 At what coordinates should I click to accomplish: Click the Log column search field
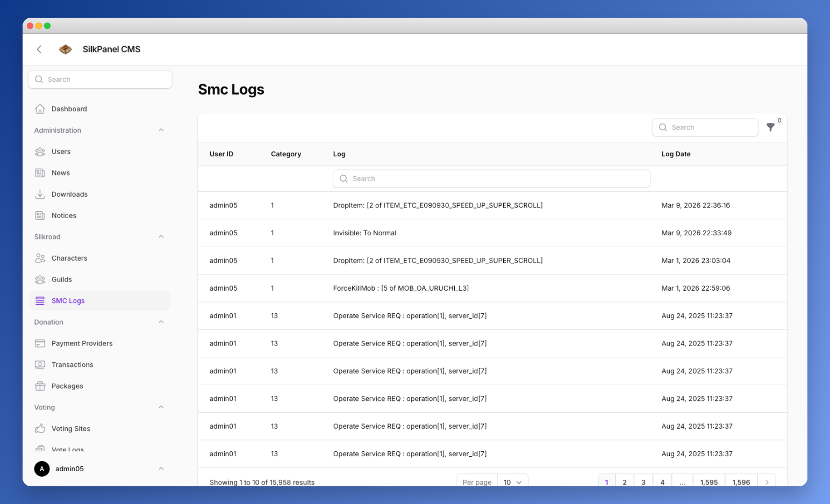click(491, 179)
